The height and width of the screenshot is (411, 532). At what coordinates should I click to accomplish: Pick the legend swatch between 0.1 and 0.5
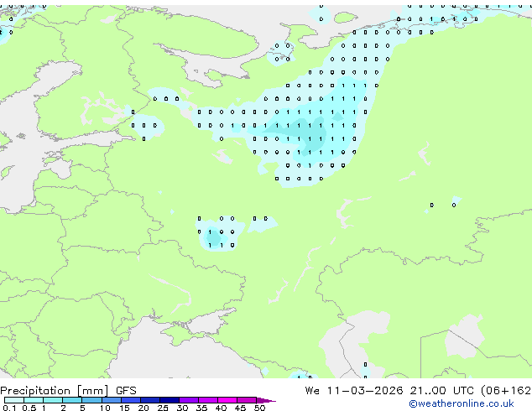tap(14, 400)
